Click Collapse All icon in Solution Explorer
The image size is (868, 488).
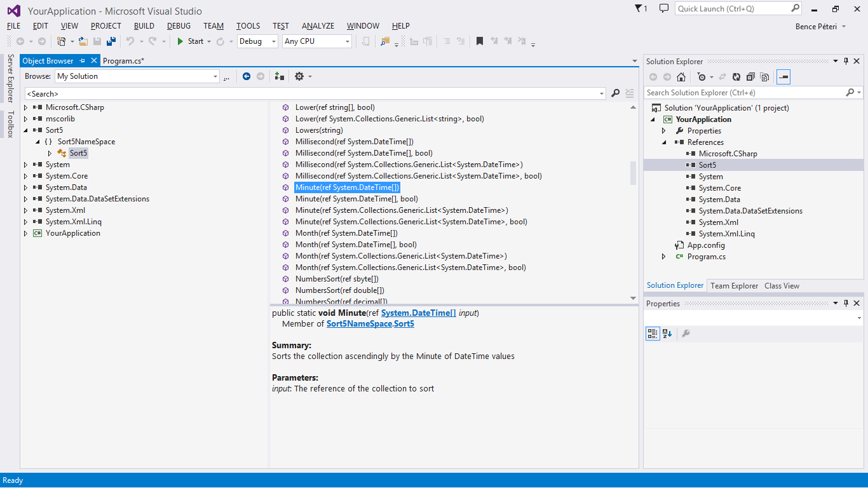750,77
